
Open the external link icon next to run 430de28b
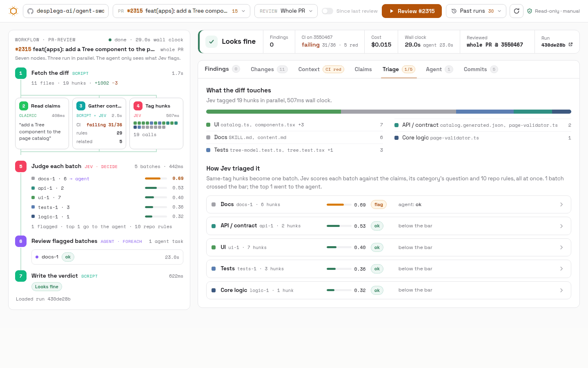click(x=570, y=45)
